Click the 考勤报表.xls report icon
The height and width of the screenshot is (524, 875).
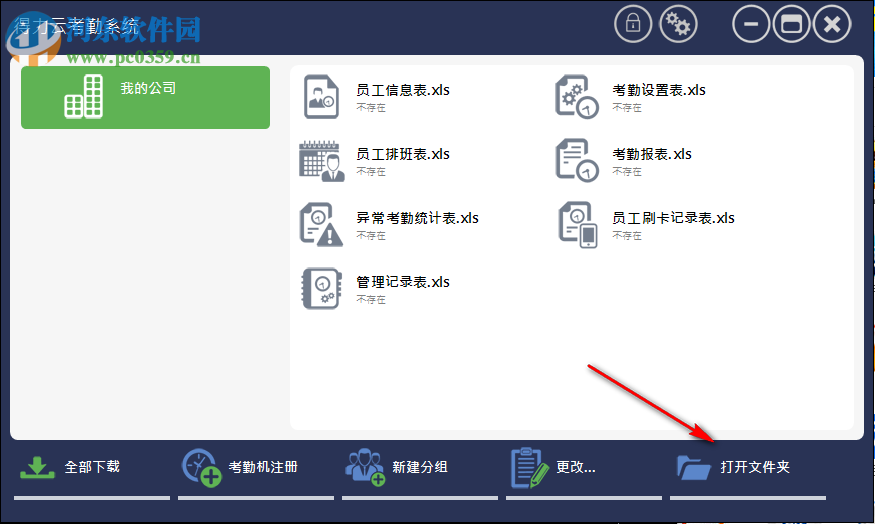576,160
